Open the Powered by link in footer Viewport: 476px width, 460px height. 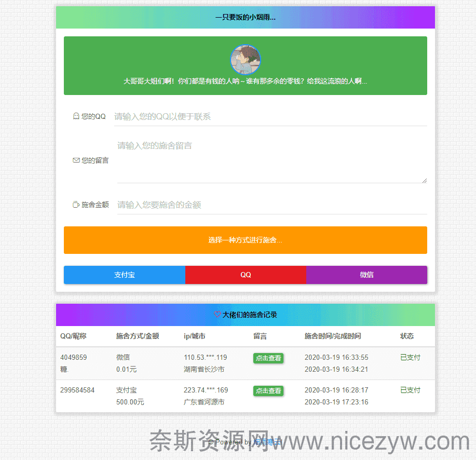pyautogui.click(x=267, y=442)
